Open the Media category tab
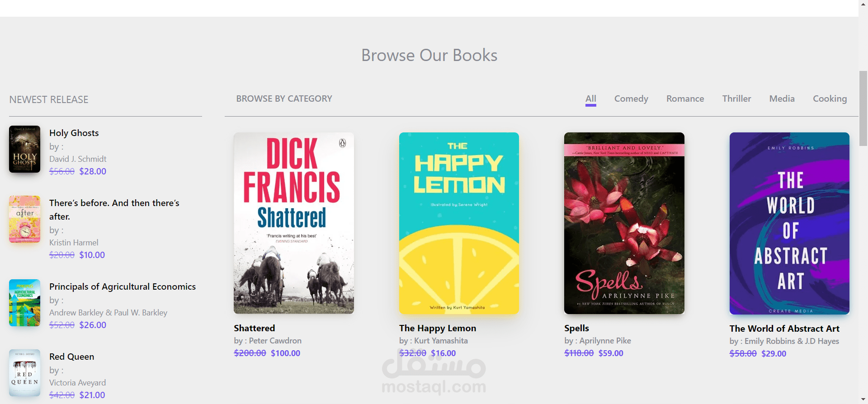Viewport: 868px width, 404px height. [782, 99]
